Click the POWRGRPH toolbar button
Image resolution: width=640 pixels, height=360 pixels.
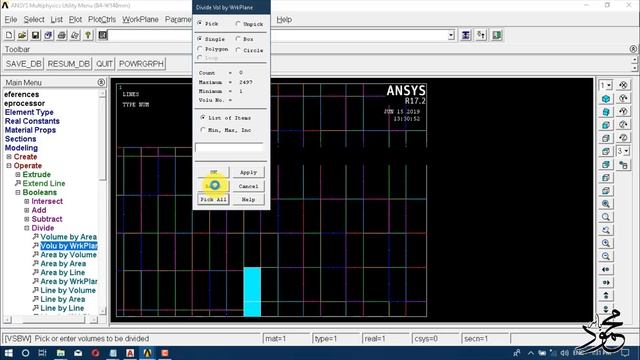[141, 64]
